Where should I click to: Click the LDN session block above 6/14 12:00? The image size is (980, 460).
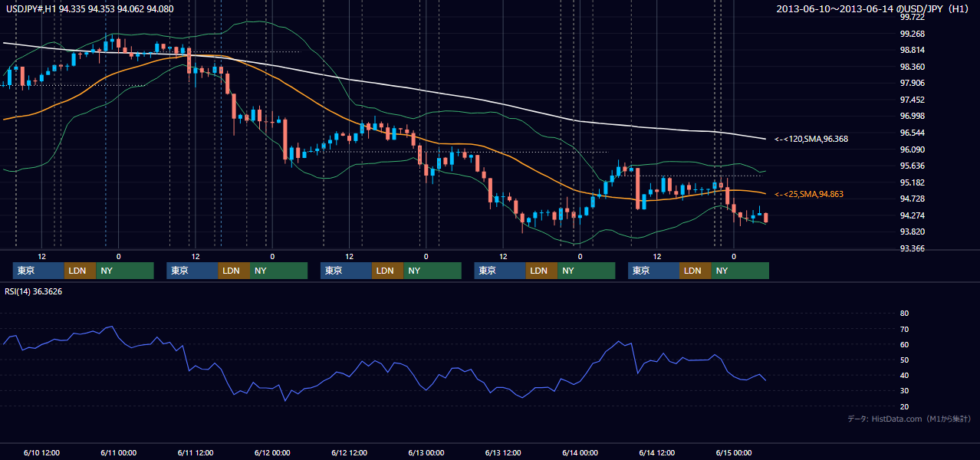pos(695,271)
